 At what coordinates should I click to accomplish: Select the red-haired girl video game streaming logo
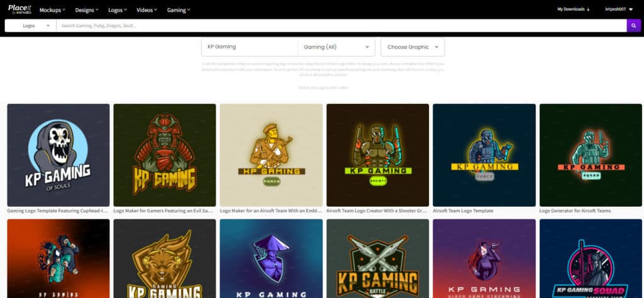point(484,258)
